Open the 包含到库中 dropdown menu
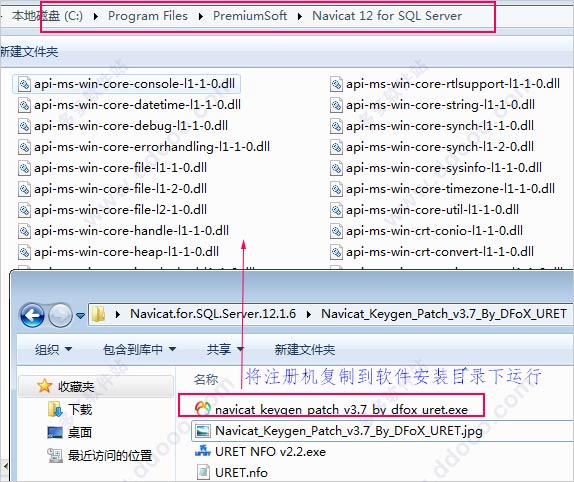Screen dimensions: 574x482 [139, 350]
